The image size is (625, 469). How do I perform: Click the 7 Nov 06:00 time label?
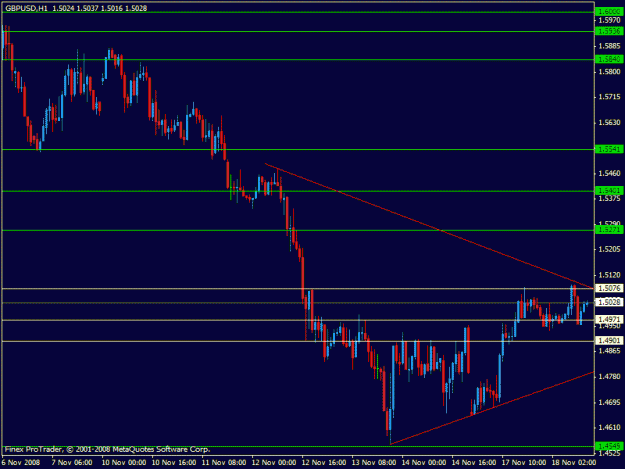click(72, 463)
